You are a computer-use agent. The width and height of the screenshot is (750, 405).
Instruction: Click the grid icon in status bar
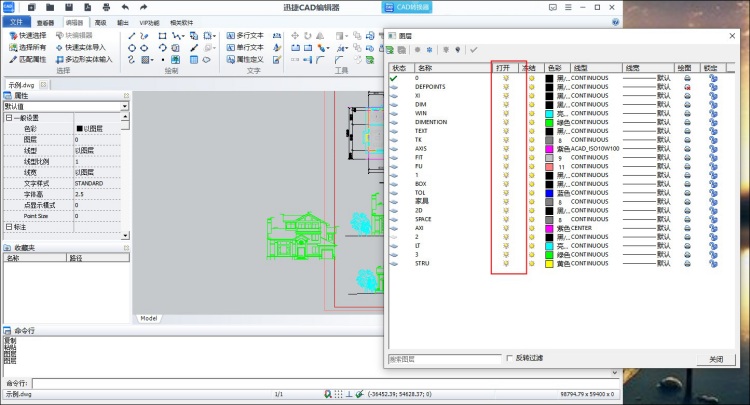[339, 394]
